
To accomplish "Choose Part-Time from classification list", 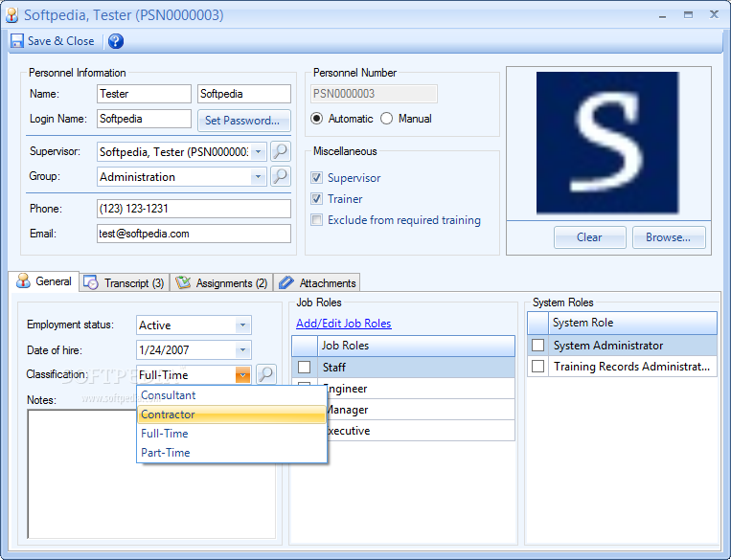I will tap(231, 453).
